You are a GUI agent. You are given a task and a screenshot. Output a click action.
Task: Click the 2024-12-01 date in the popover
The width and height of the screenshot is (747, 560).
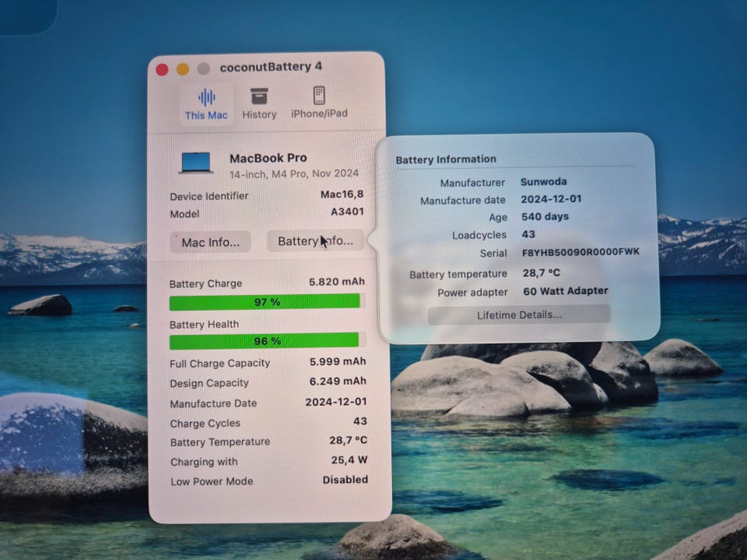tap(551, 199)
